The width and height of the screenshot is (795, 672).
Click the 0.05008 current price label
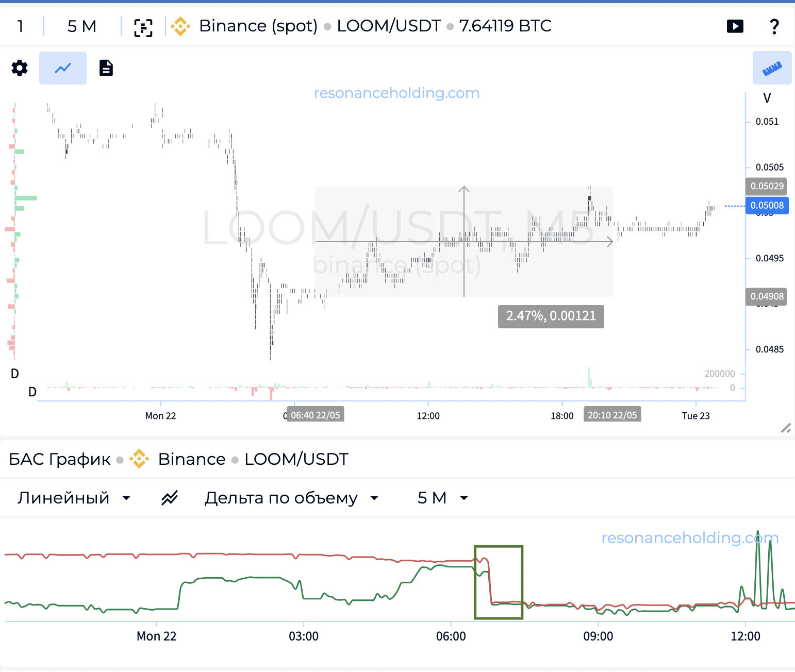767,206
